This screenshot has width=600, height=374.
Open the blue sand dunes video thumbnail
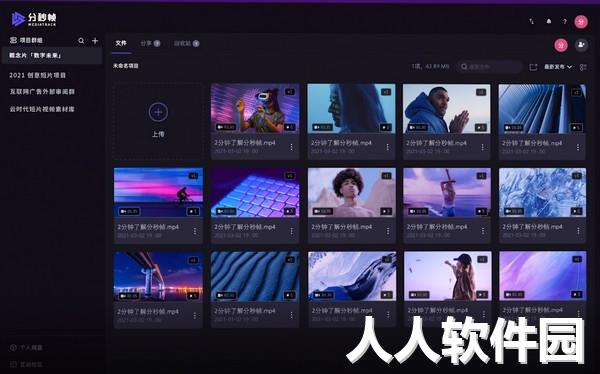tap(255, 276)
